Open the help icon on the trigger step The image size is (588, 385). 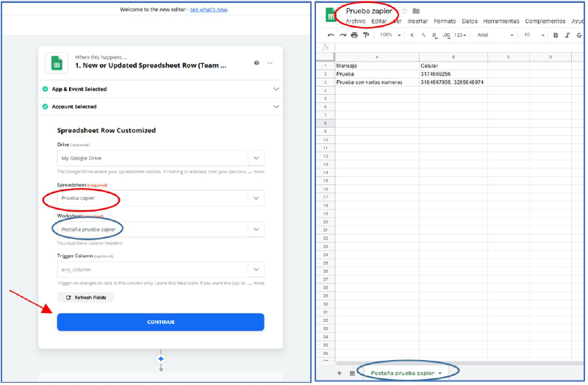257,62
